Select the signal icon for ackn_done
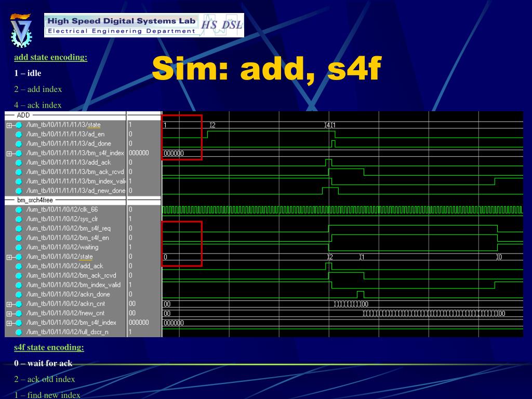The height and width of the screenshot is (399, 532). [19, 295]
